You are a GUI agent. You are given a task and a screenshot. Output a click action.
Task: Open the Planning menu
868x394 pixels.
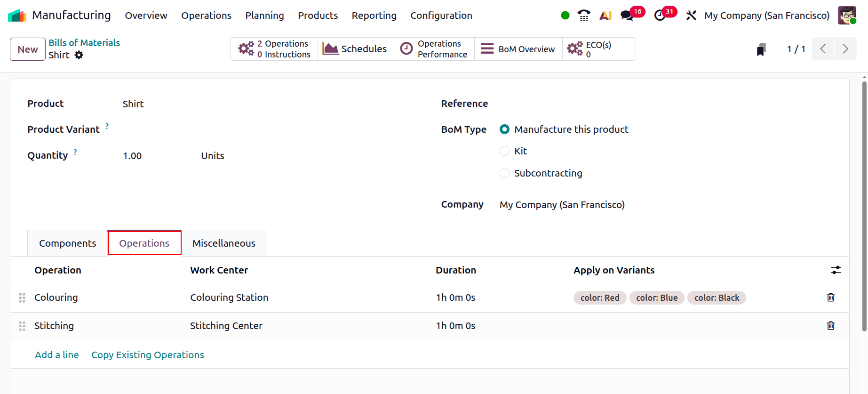pos(264,16)
